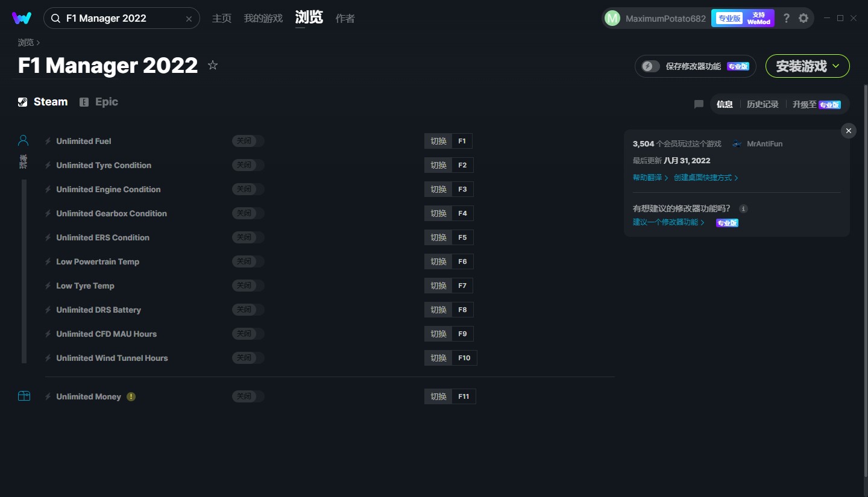Open the comments chat bubble icon
The image size is (868, 497).
click(699, 104)
